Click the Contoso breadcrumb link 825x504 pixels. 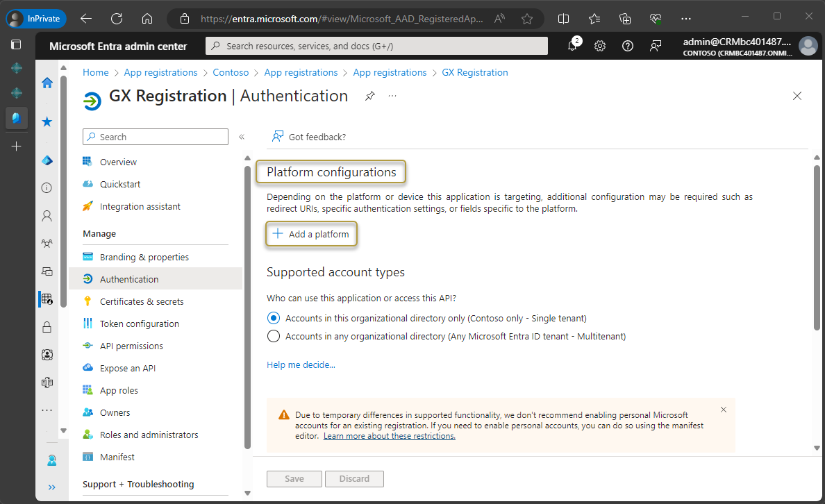point(231,72)
